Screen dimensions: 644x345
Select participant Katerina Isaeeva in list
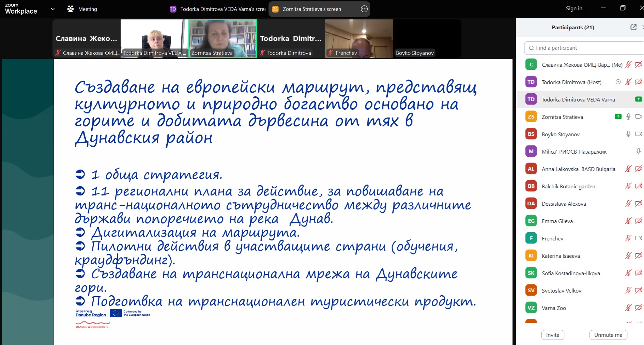pos(581,256)
